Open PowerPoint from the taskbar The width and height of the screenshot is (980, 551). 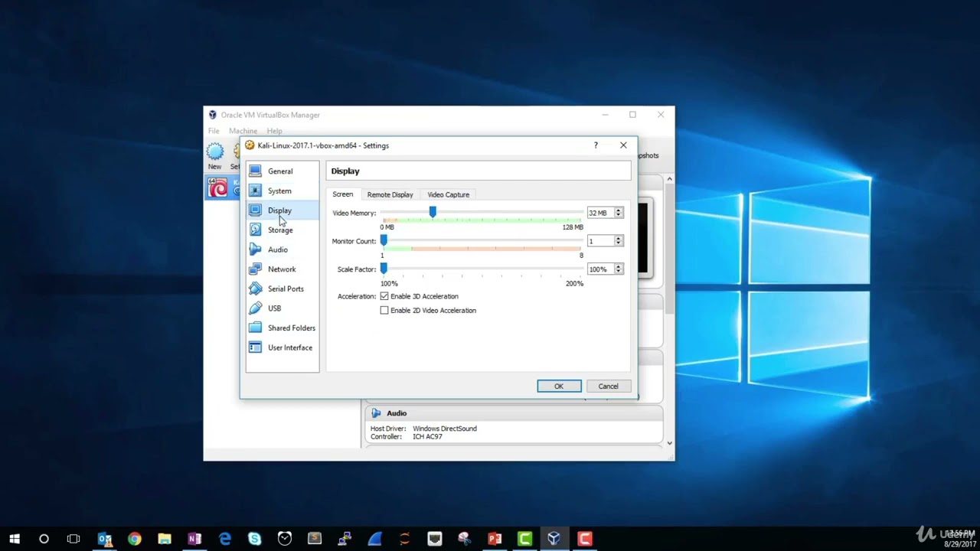(495, 539)
